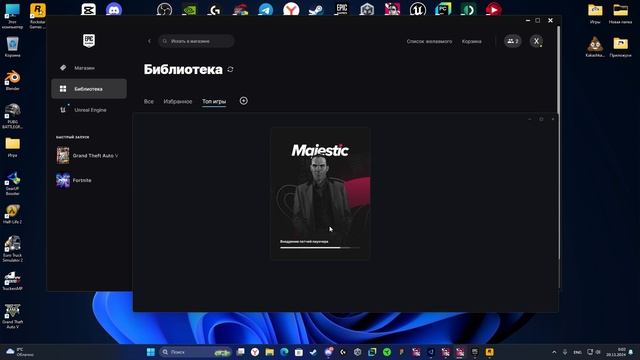Select Библиотека in the sidebar
The image size is (640, 360).
click(x=89, y=89)
